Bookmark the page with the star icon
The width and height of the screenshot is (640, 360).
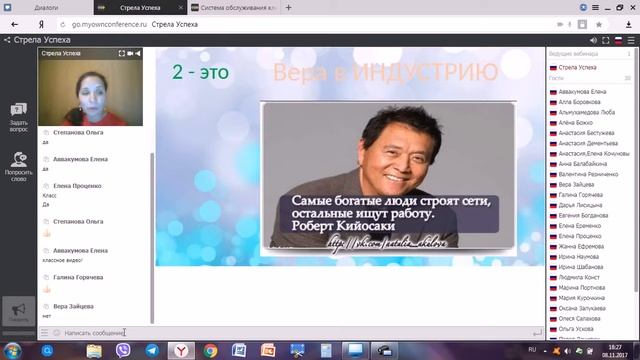pos(599,24)
